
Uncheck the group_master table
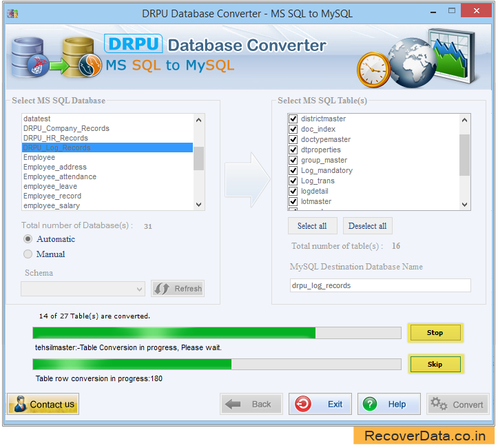coord(293,160)
